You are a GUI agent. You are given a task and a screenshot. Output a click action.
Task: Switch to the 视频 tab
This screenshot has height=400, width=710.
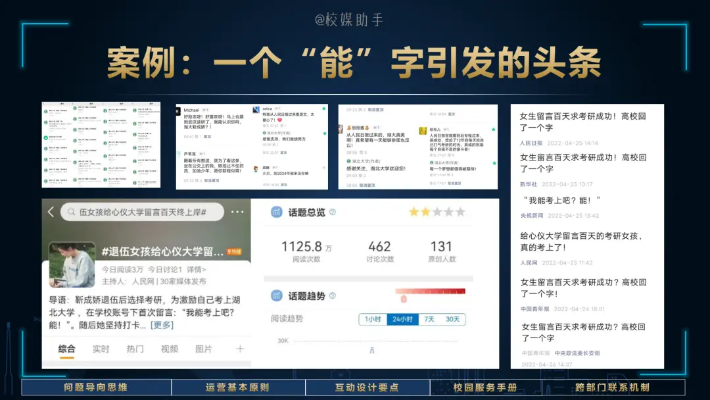pos(169,349)
